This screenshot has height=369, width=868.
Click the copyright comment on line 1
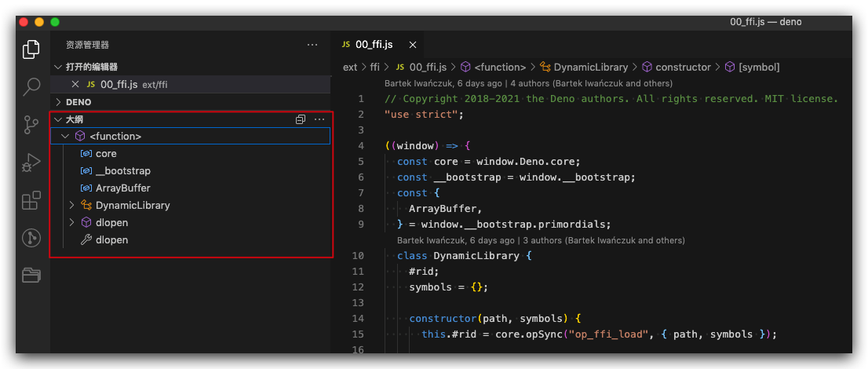[x=611, y=99]
